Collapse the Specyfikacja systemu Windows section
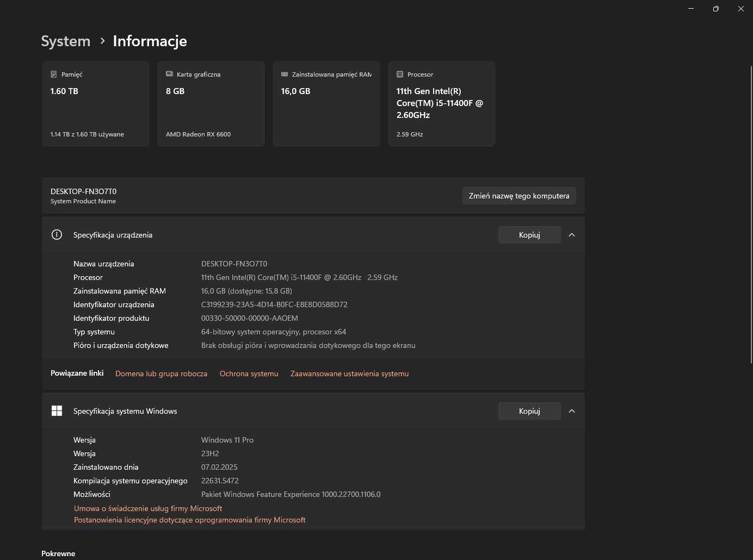 pyautogui.click(x=572, y=411)
